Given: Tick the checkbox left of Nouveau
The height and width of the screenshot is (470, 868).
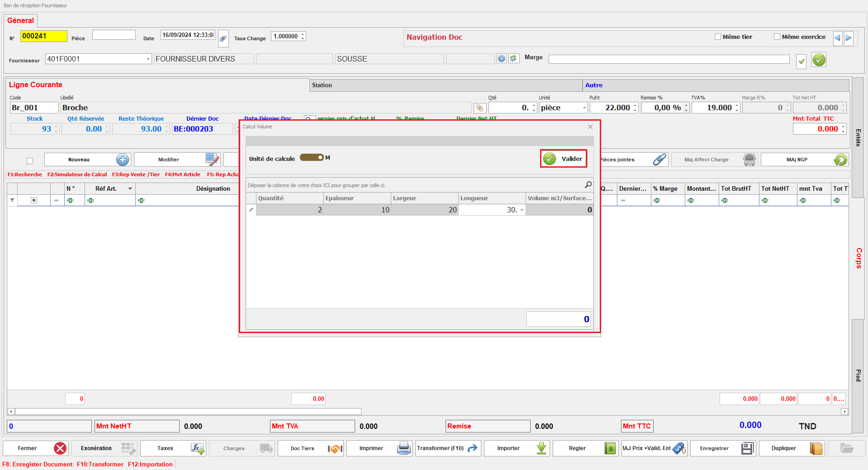Looking at the screenshot, I should click(x=30, y=160).
